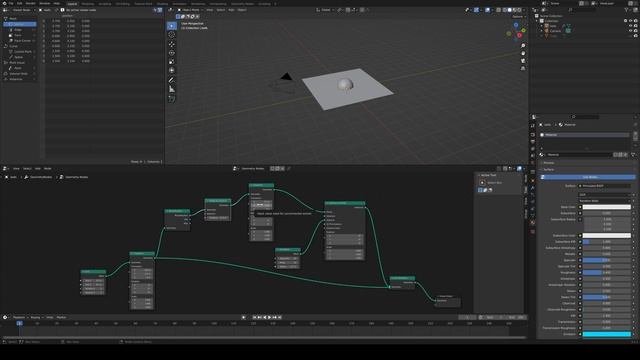Image resolution: width=640 pixels, height=360 pixels.
Task: Click the Roughness slider in material
Action: click(607, 272)
